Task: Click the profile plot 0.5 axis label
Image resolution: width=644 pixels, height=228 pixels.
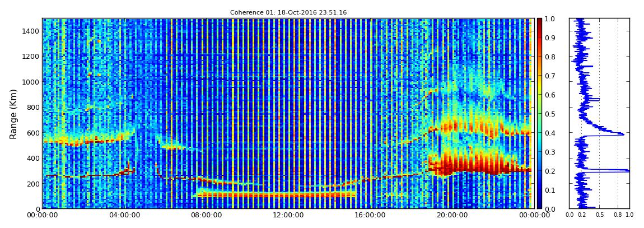Action: coord(600,215)
